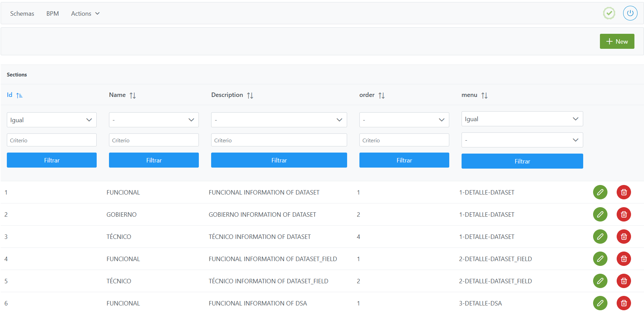Toggle Id column sort order
The height and width of the screenshot is (314, 644).
coord(19,96)
